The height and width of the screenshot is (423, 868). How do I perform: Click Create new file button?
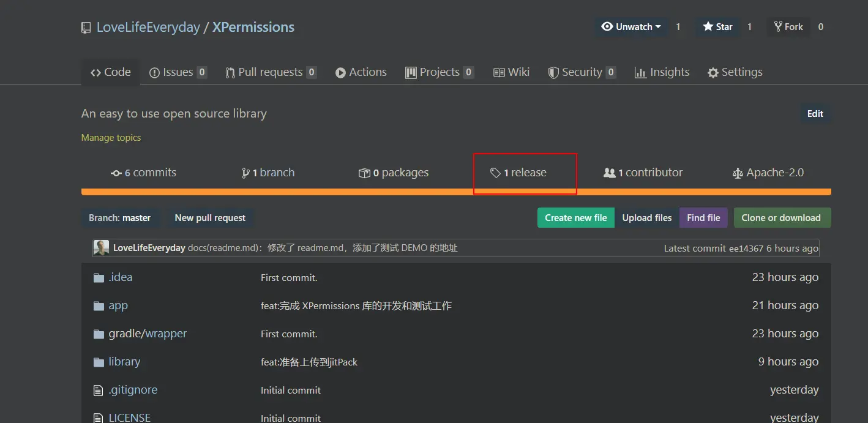(x=576, y=218)
